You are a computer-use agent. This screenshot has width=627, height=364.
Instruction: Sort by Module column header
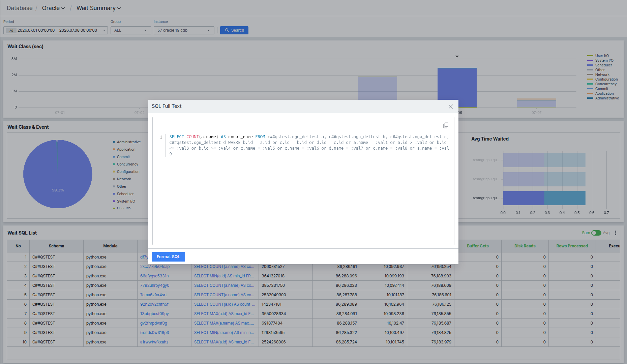click(x=110, y=246)
